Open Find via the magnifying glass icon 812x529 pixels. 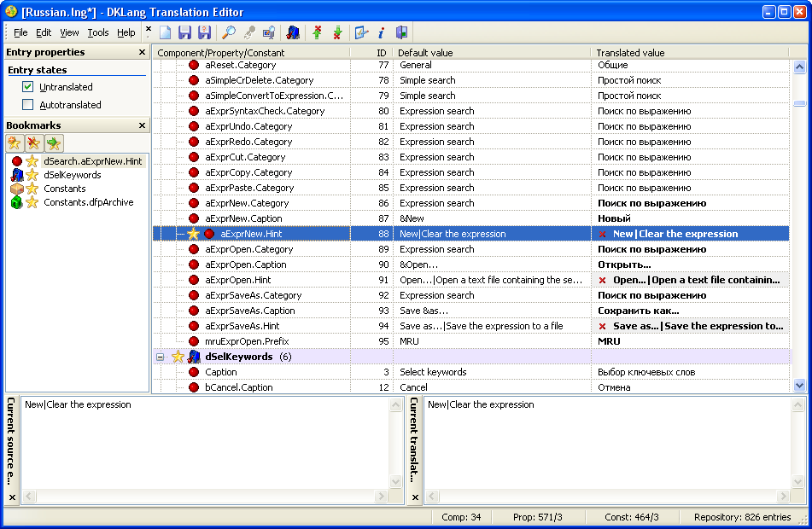[x=228, y=32]
